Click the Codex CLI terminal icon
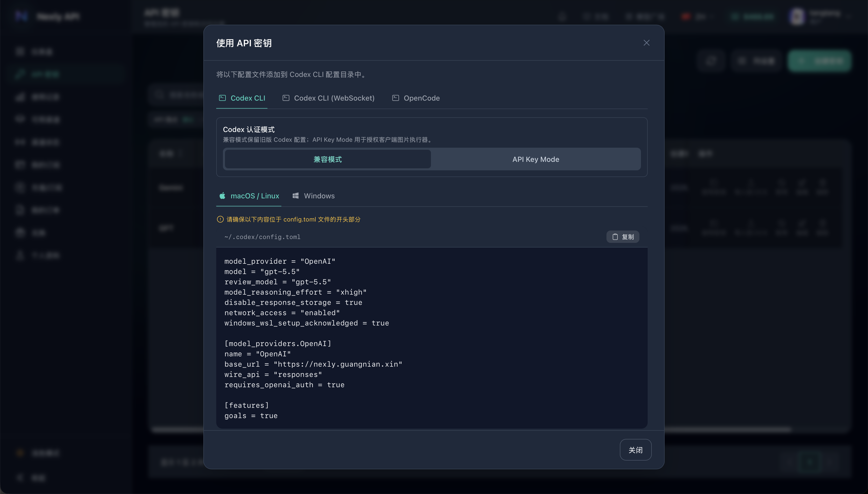 222,98
